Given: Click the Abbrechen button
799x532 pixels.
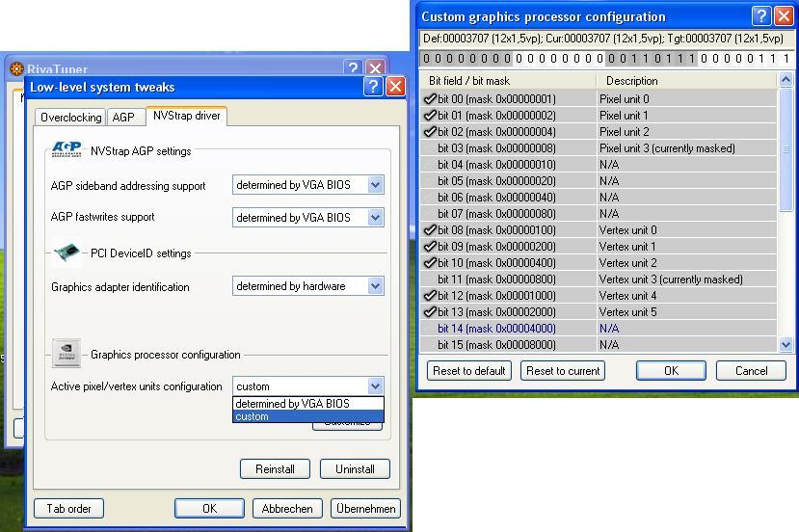Looking at the screenshot, I should (287, 509).
